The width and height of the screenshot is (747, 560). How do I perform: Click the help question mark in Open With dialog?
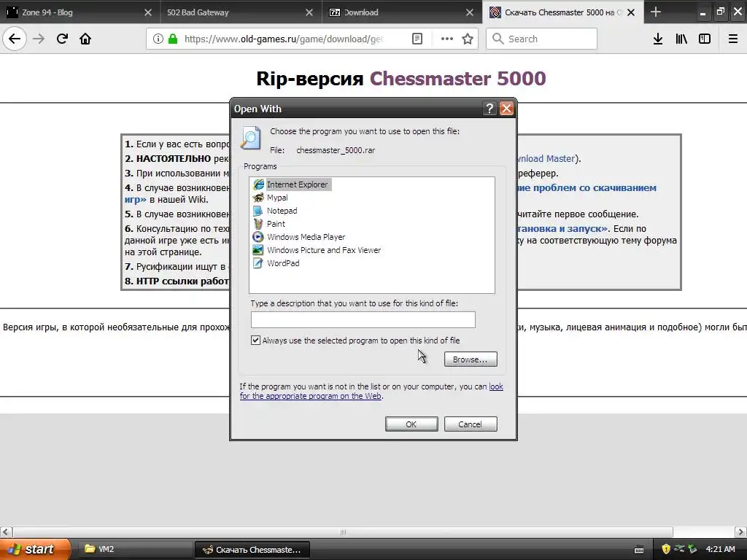(489, 109)
